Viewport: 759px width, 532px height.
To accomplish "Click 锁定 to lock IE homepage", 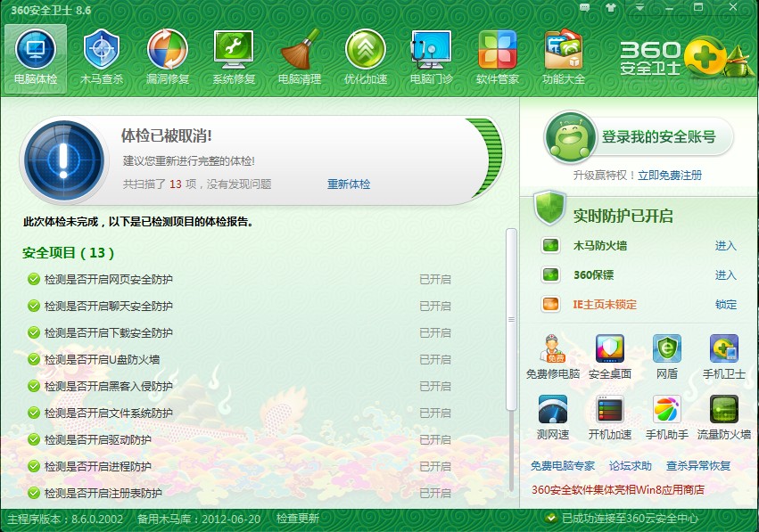I will coord(726,305).
